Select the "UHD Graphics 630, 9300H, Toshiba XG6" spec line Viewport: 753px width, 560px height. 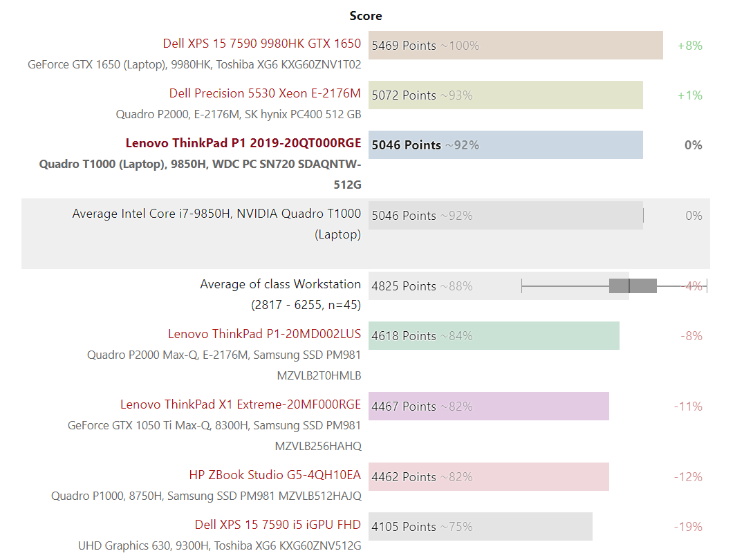(x=219, y=546)
